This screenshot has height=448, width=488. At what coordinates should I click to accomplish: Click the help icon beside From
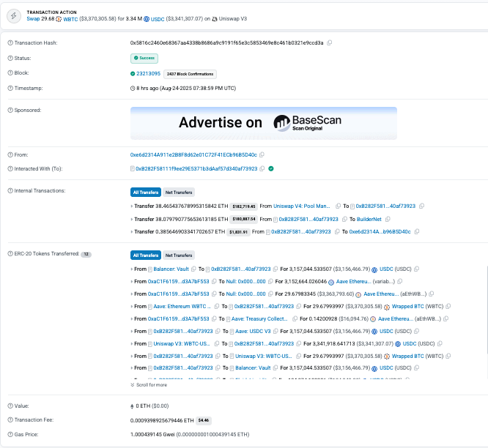pyautogui.click(x=10, y=155)
